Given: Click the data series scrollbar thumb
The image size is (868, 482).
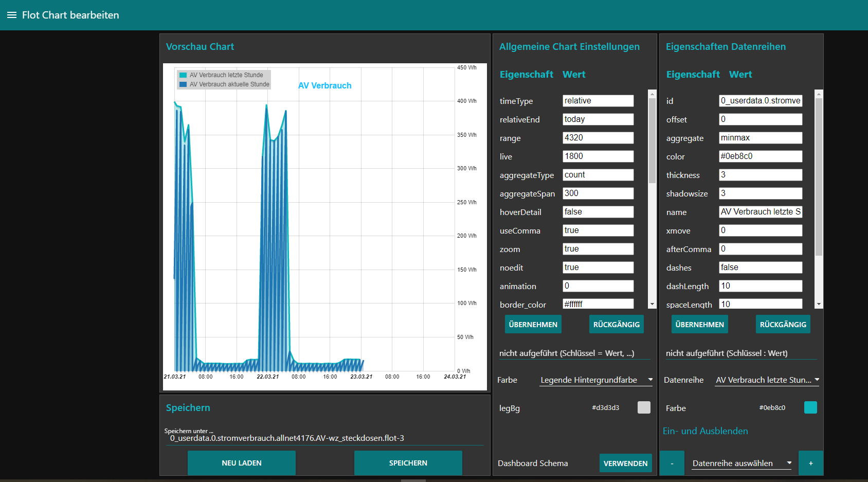Looking at the screenshot, I should click(x=819, y=177).
